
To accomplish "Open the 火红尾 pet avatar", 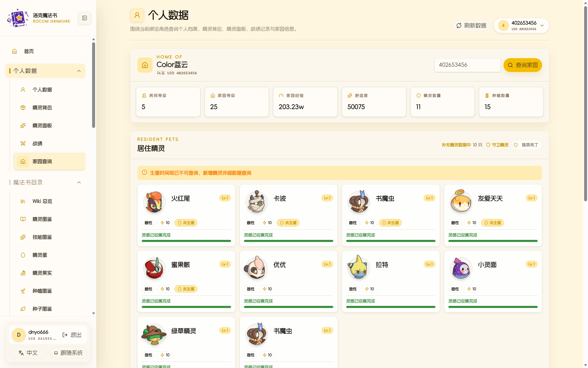I will click(154, 202).
